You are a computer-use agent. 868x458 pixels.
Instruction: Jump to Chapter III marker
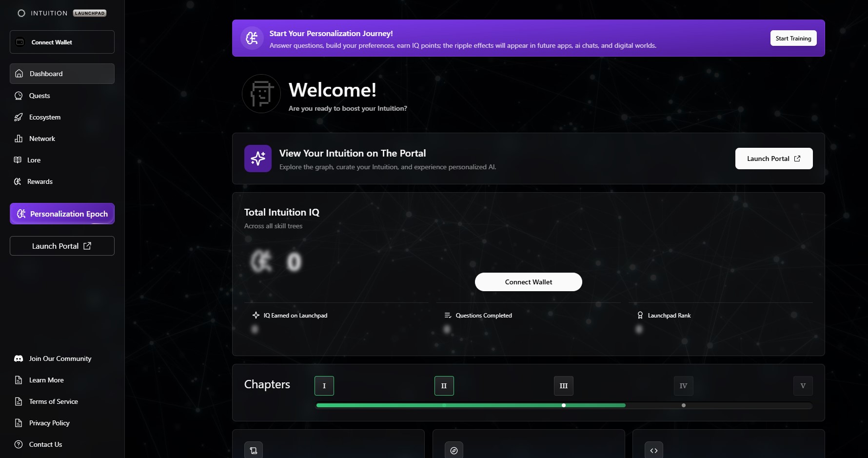click(564, 386)
